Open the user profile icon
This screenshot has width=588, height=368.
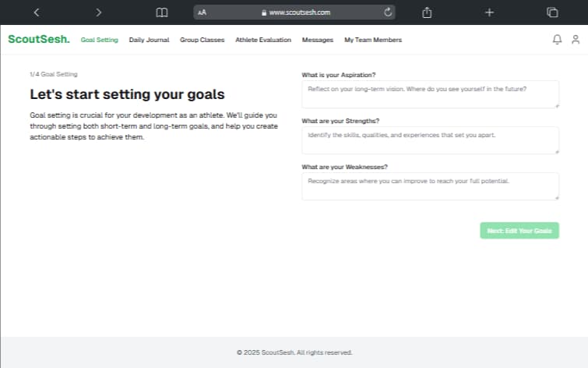tap(576, 40)
